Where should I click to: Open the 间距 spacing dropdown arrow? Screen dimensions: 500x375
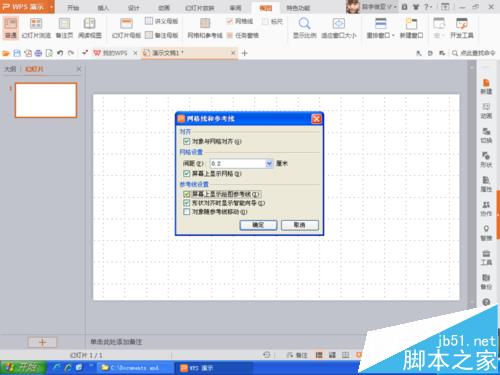pos(269,163)
